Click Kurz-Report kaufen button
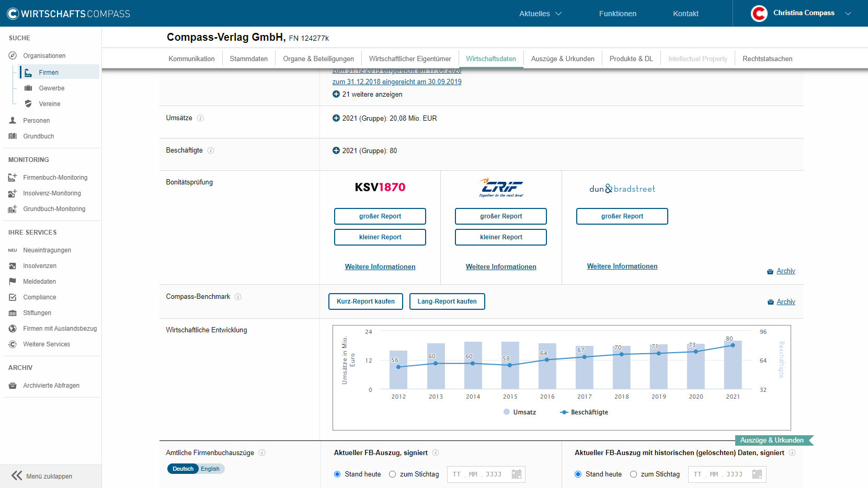The image size is (868, 488). coord(366,301)
